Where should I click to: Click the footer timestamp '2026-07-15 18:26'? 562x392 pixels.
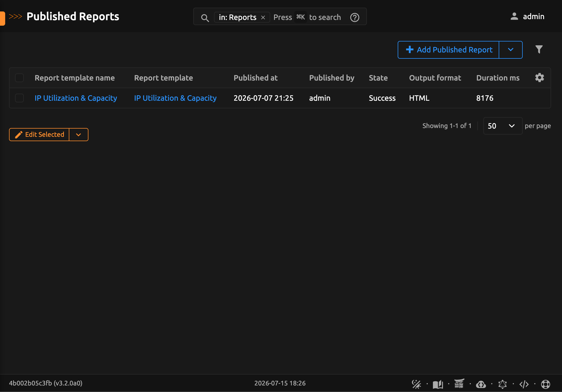280,383
